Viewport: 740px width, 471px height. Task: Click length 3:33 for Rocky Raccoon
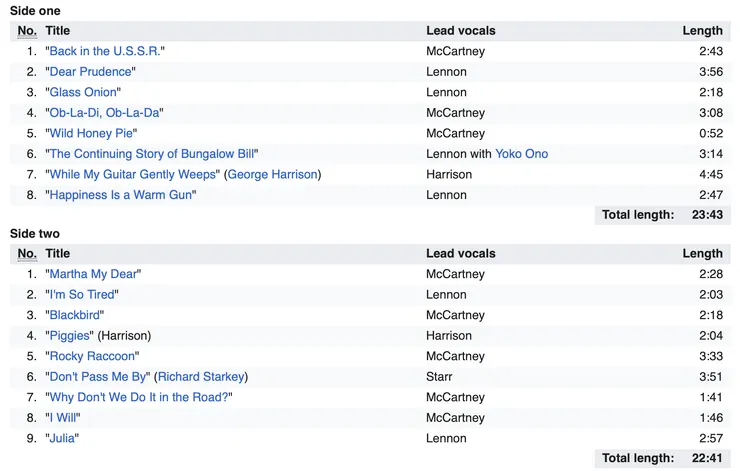(711, 356)
